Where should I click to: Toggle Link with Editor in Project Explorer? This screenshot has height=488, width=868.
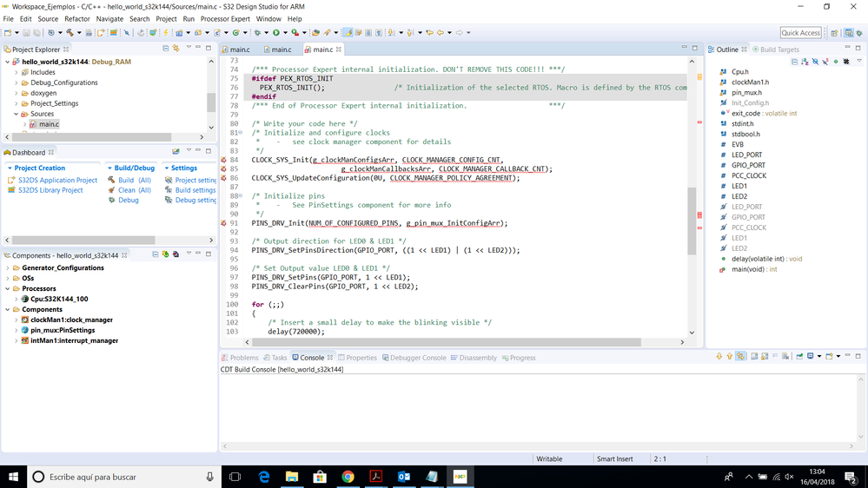(x=176, y=48)
